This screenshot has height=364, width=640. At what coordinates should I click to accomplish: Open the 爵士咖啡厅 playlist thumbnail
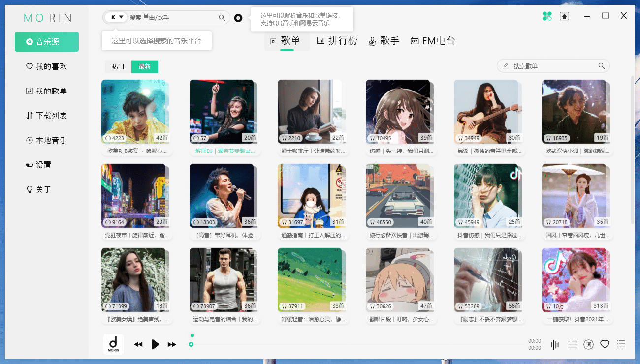[310, 112]
